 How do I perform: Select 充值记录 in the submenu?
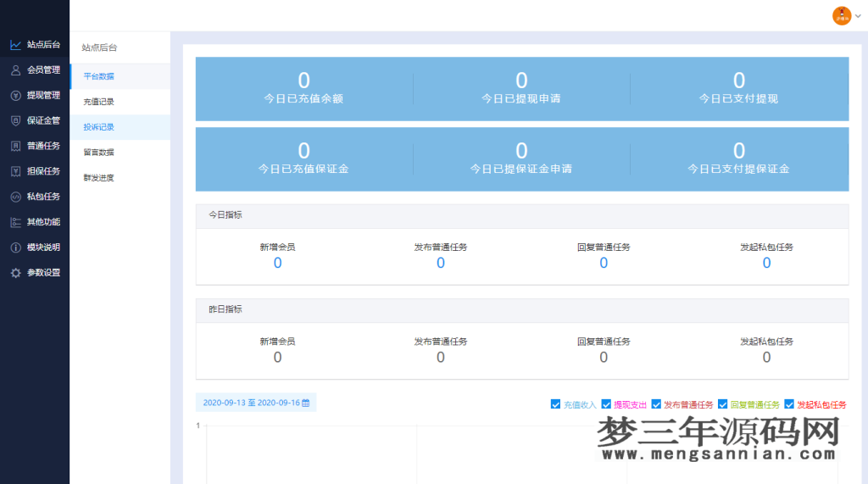coord(120,102)
